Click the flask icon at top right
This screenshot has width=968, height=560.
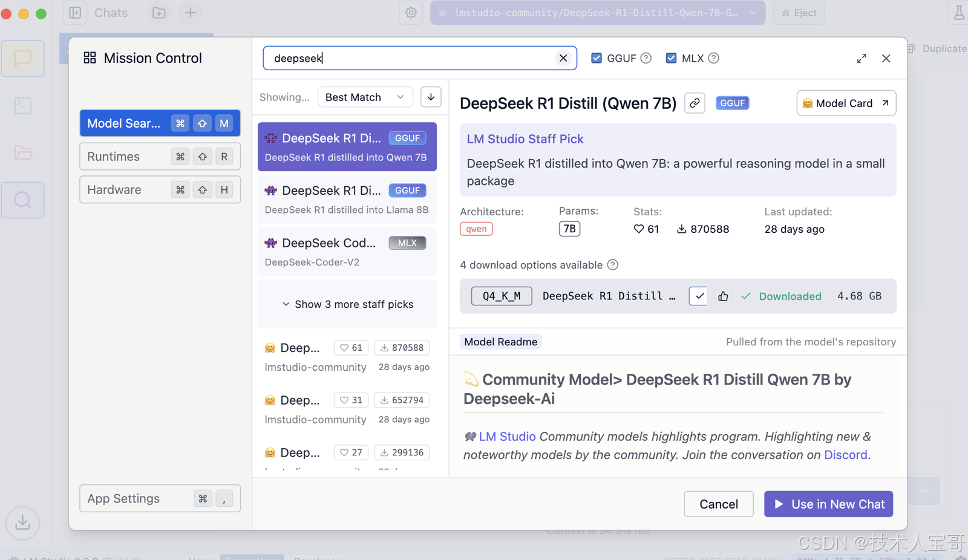pyautogui.click(x=959, y=13)
